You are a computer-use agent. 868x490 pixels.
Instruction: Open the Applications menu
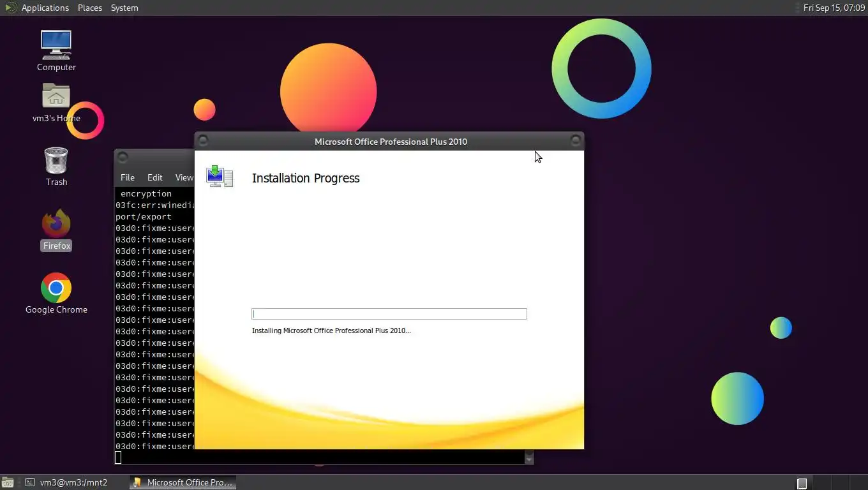click(45, 8)
